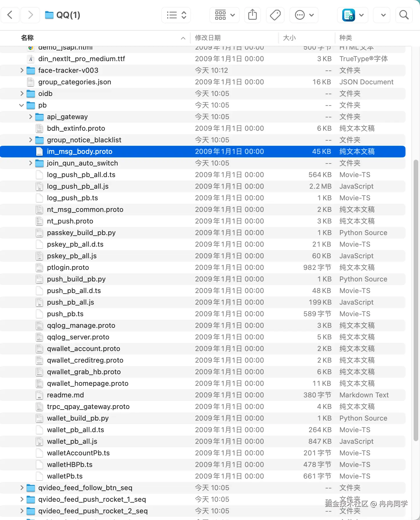Click the api_gateway folder icon

(39, 117)
